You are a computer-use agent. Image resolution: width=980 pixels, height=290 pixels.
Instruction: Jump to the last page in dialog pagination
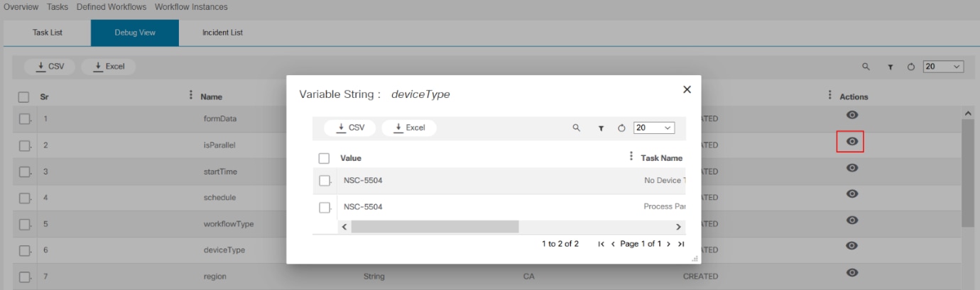click(681, 244)
